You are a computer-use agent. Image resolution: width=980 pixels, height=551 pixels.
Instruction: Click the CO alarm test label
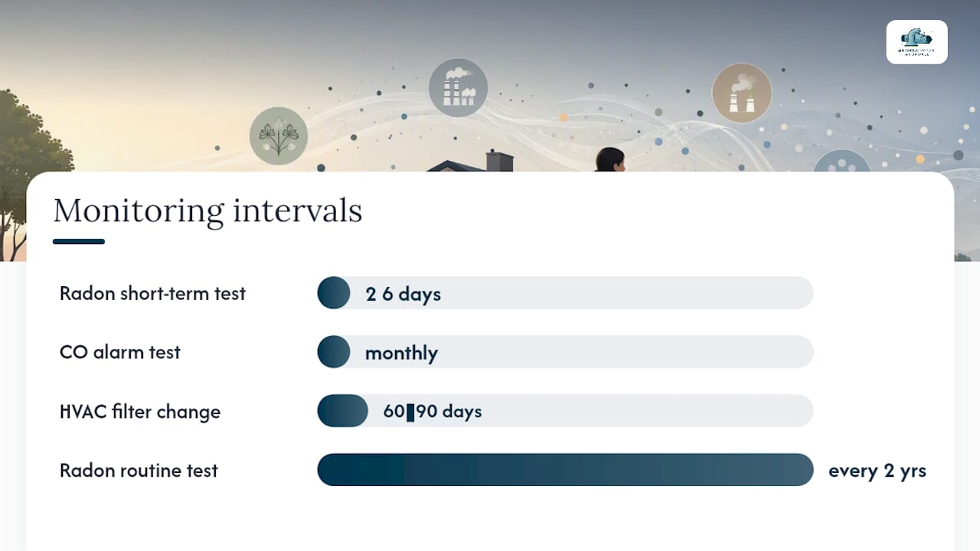click(120, 352)
